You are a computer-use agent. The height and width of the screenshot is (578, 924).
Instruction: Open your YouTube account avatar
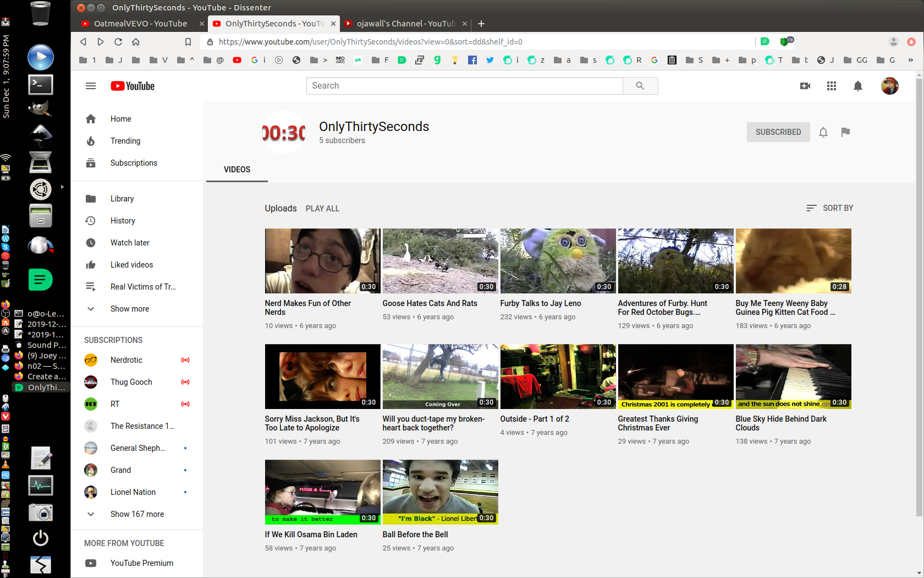pos(889,86)
